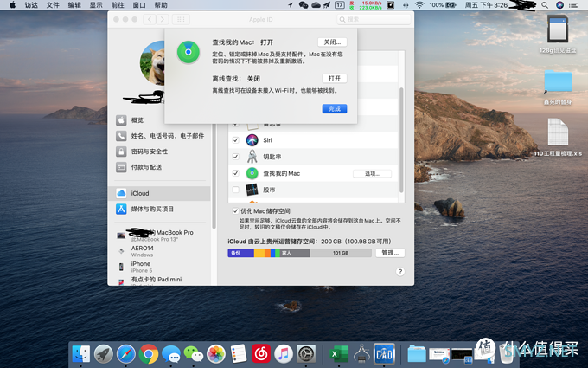Click the 管理… storage button
The width and height of the screenshot is (588, 368).
point(390,253)
